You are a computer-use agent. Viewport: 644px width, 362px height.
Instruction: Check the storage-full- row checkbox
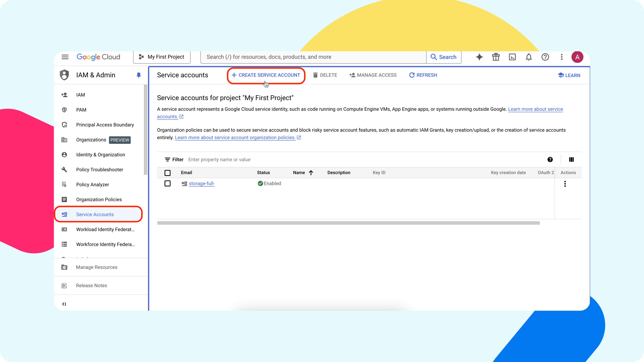168,183
